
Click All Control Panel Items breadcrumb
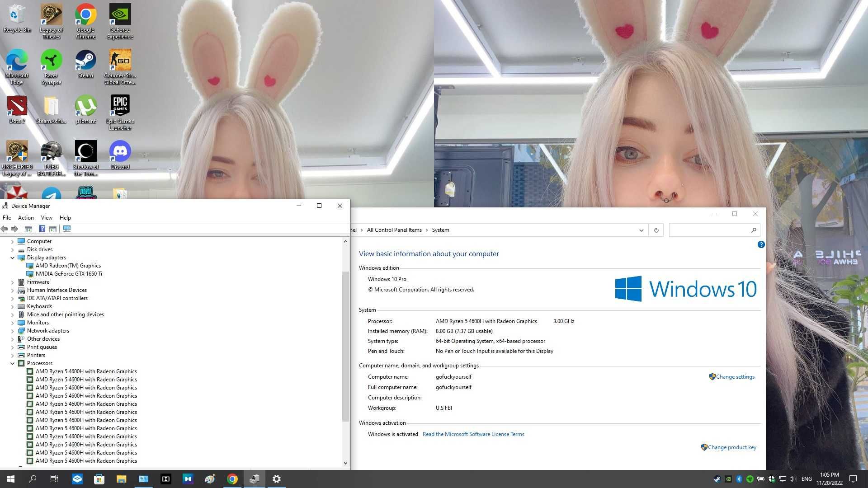[394, 230]
